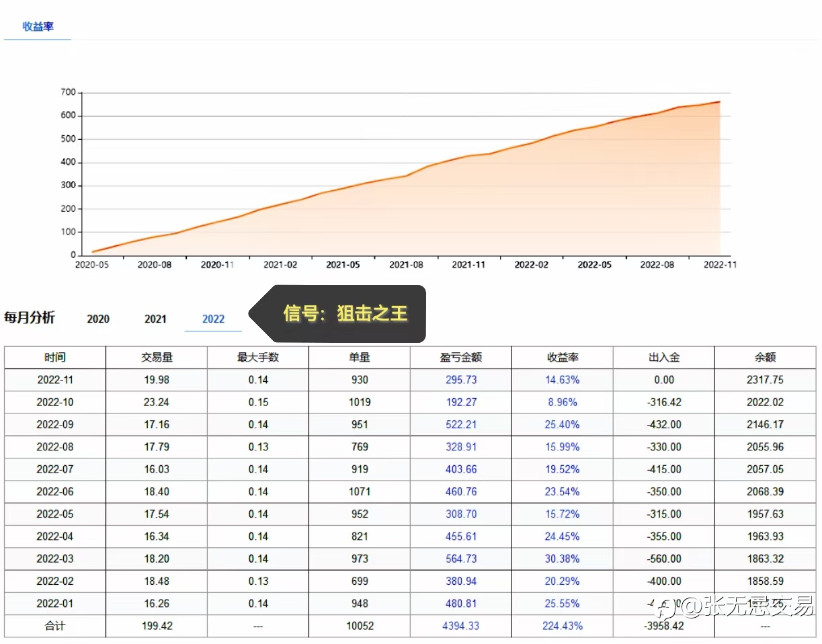The height and width of the screenshot is (644, 822).
Task: Select the 2022-04 row date cell
Action: (55, 536)
